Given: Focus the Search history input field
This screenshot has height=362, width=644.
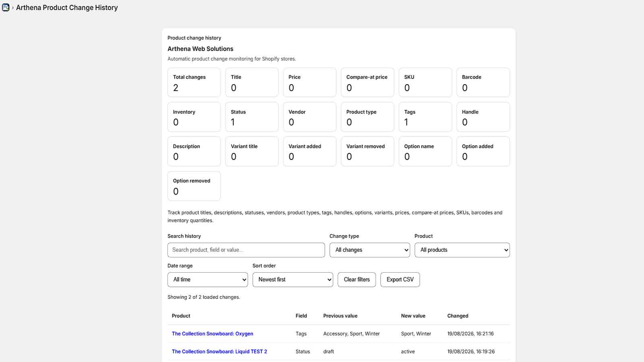Looking at the screenshot, I should coord(246,250).
